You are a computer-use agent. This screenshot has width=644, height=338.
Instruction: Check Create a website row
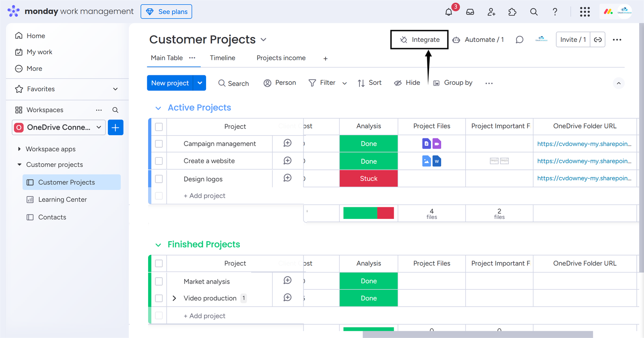[x=159, y=161]
